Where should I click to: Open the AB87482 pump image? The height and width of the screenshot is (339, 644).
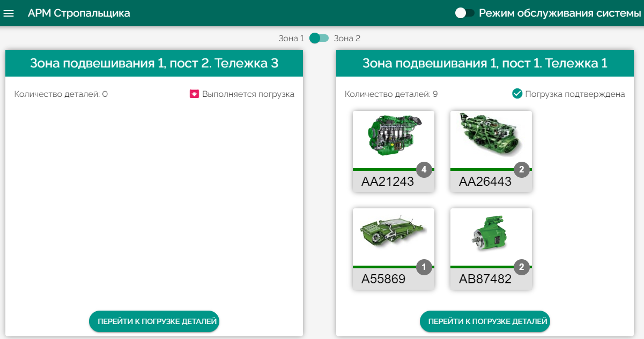pyautogui.click(x=491, y=237)
